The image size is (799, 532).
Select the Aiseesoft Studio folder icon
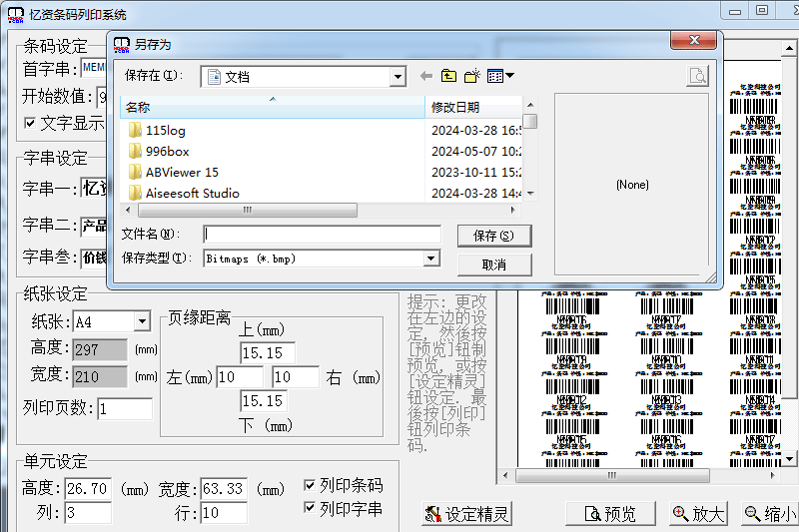pos(135,193)
